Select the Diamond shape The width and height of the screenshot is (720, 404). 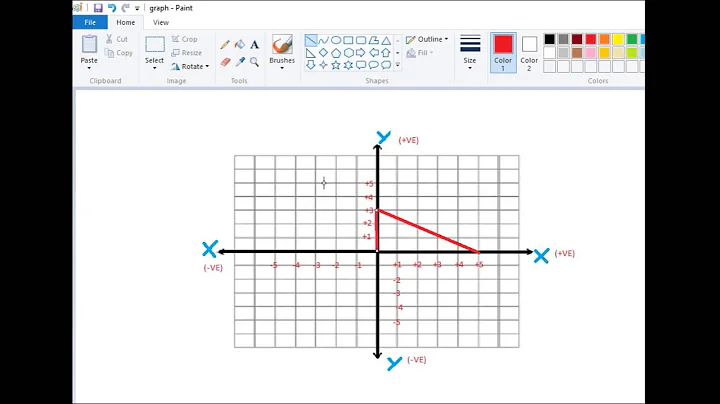[323, 53]
